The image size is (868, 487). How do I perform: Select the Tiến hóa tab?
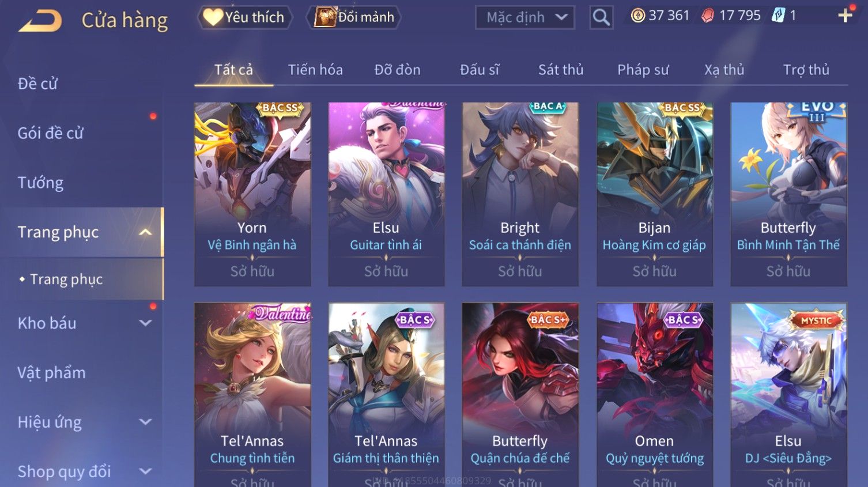click(x=315, y=70)
